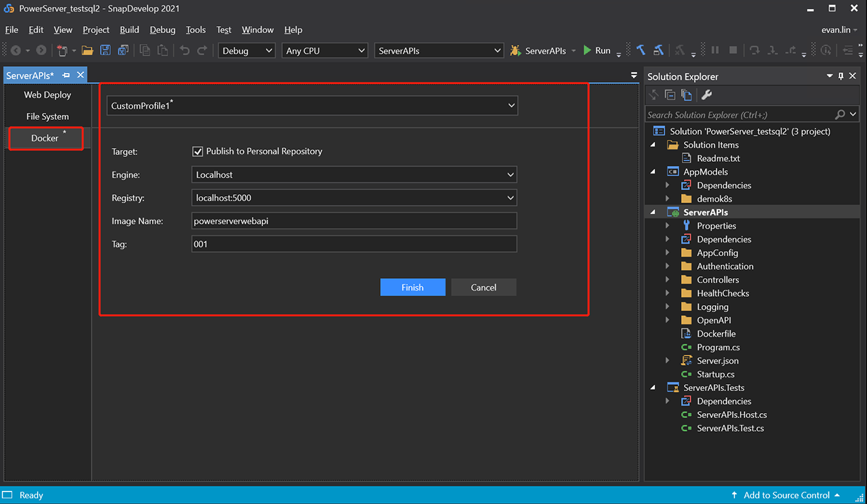Image resolution: width=867 pixels, height=504 pixels.
Task: Click the Save icon in toolbar
Action: (105, 50)
